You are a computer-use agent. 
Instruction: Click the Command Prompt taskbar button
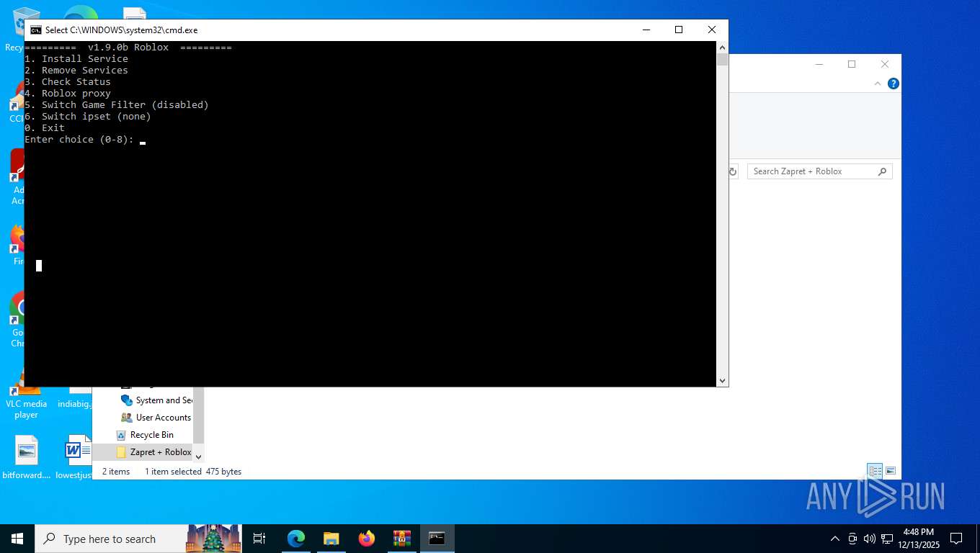tap(437, 539)
